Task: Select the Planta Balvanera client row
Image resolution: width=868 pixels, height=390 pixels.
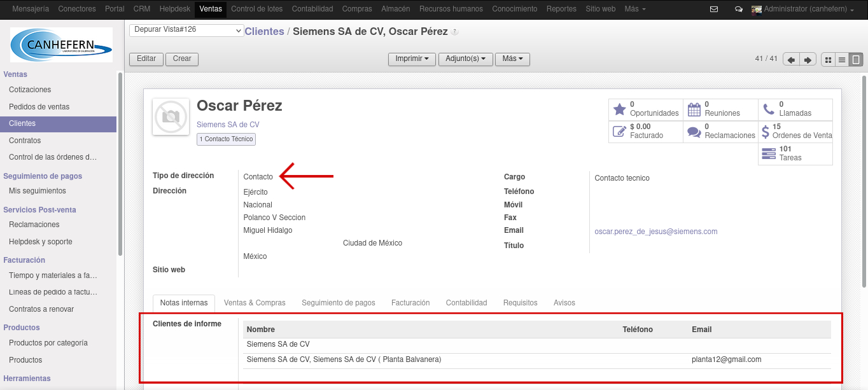Action: (537, 360)
